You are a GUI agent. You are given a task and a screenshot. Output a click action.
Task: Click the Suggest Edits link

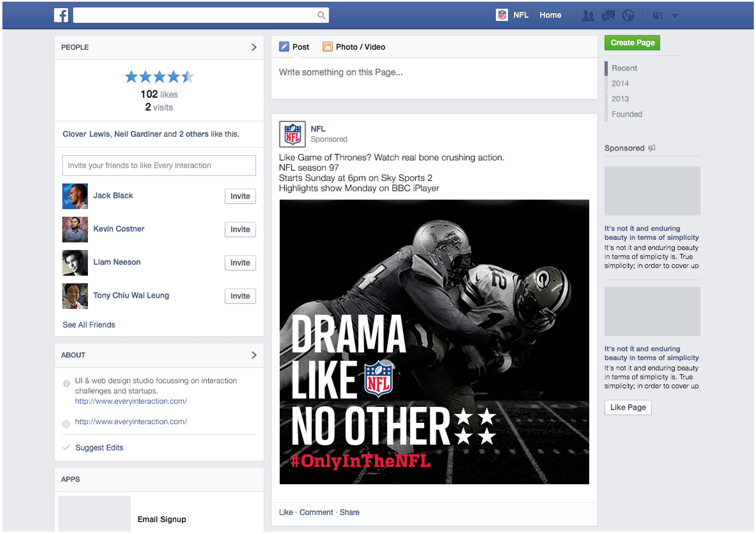coord(99,448)
